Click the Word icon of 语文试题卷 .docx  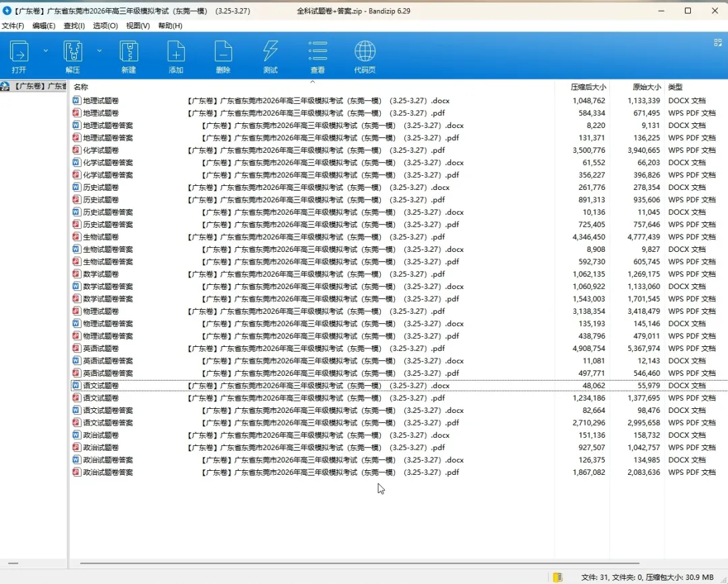click(77, 385)
